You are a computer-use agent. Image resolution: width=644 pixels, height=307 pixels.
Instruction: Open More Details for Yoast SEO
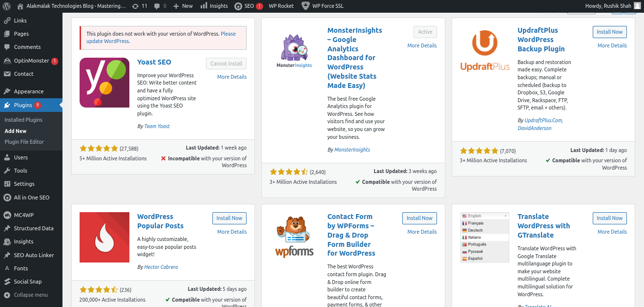coord(232,77)
